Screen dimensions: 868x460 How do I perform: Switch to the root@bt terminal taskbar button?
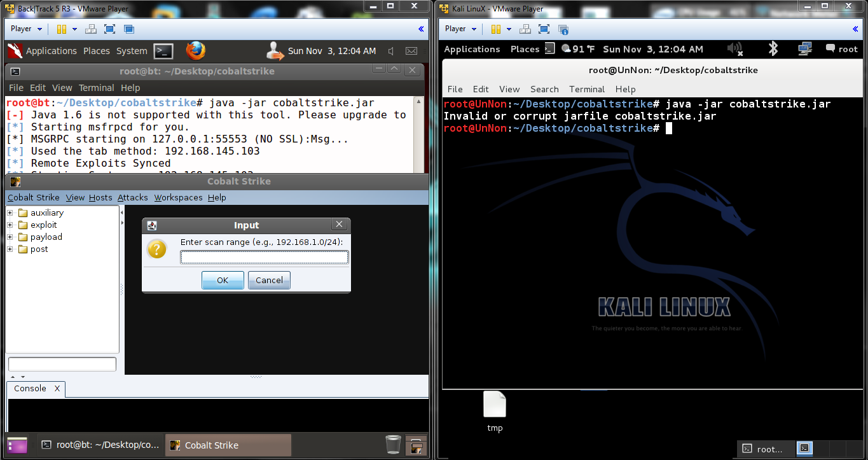point(100,445)
